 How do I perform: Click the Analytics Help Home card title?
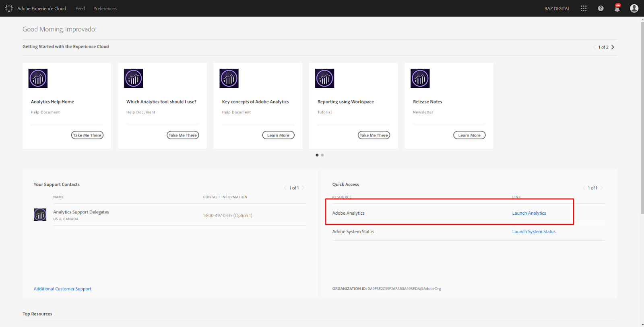52,102
